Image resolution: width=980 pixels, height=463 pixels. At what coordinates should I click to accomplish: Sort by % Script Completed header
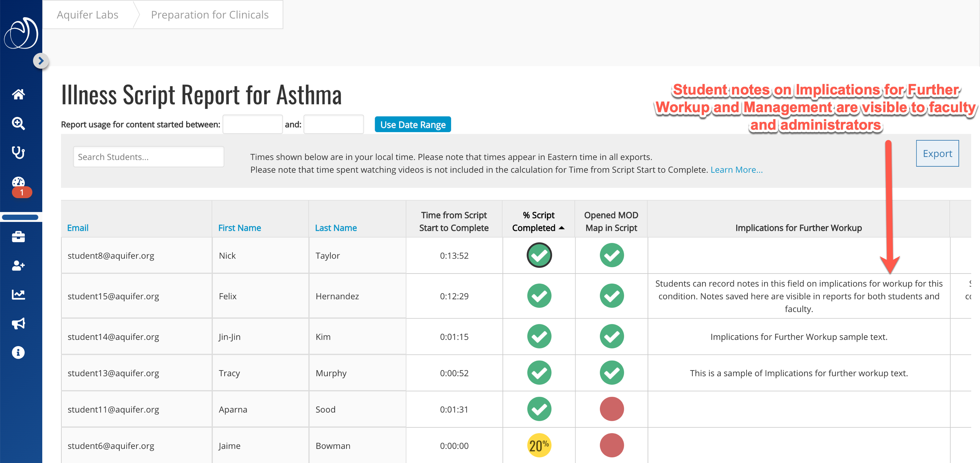point(538,221)
